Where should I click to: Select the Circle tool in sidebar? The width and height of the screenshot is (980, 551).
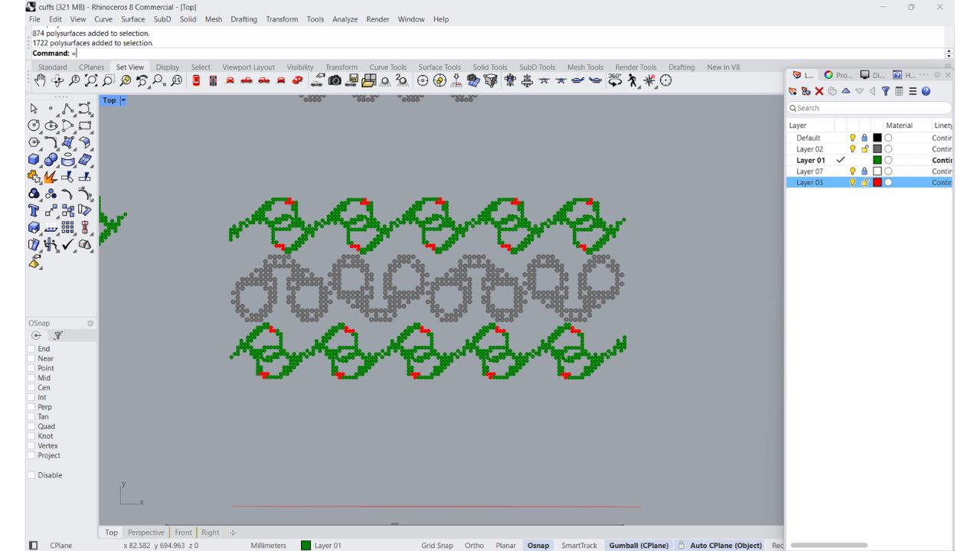click(x=34, y=126)
